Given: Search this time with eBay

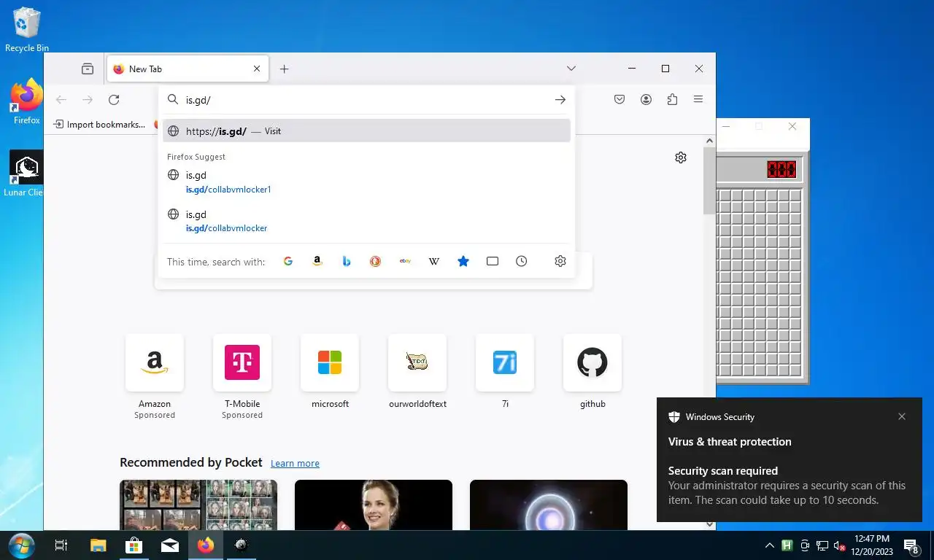Looking at the screenshot, I should tap(405, 261).
